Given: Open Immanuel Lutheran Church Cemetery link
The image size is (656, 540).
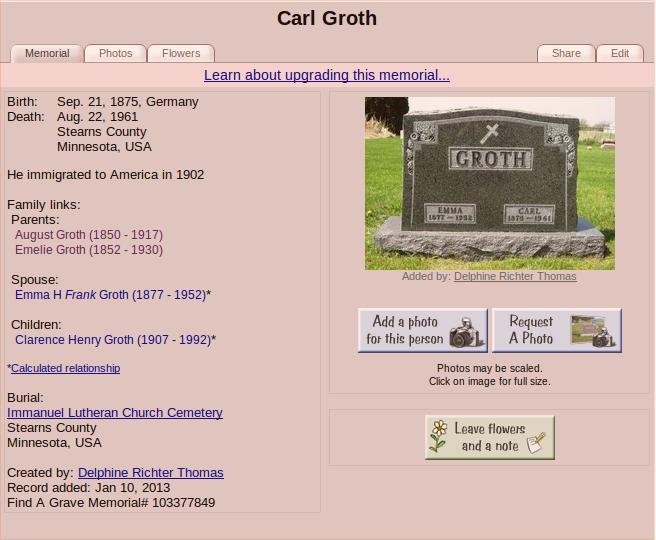Looking at the screenshot, I should (114, 413).
